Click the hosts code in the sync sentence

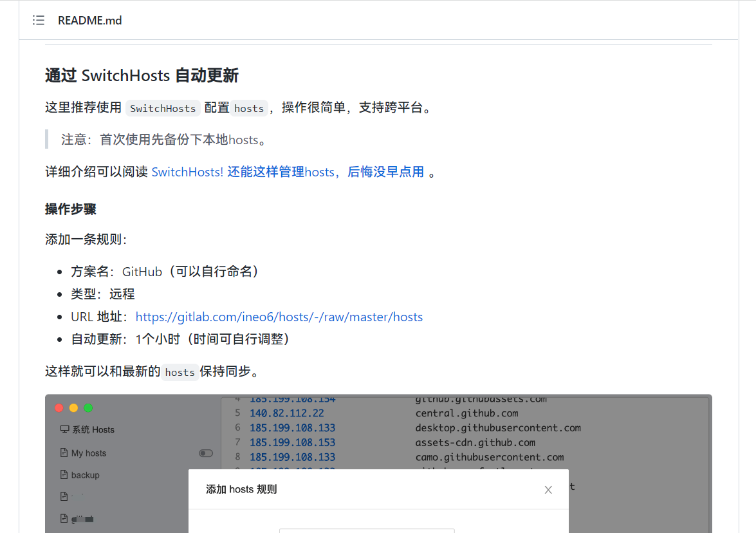tap(180, 372)
